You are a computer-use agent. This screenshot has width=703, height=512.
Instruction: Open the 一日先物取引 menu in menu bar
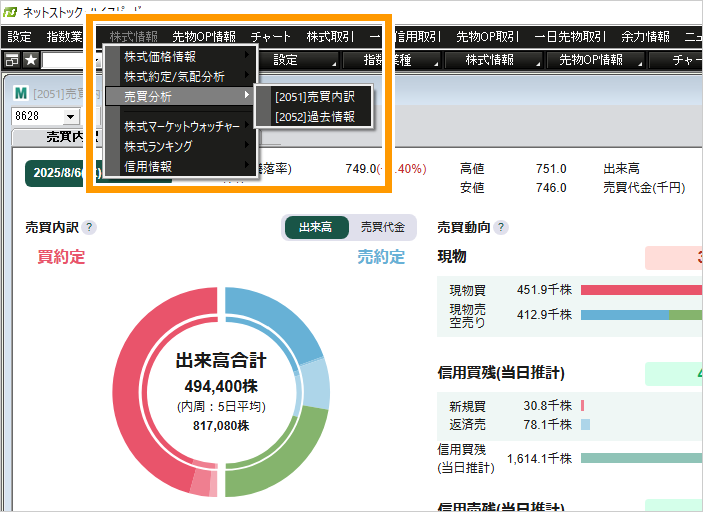570,36
